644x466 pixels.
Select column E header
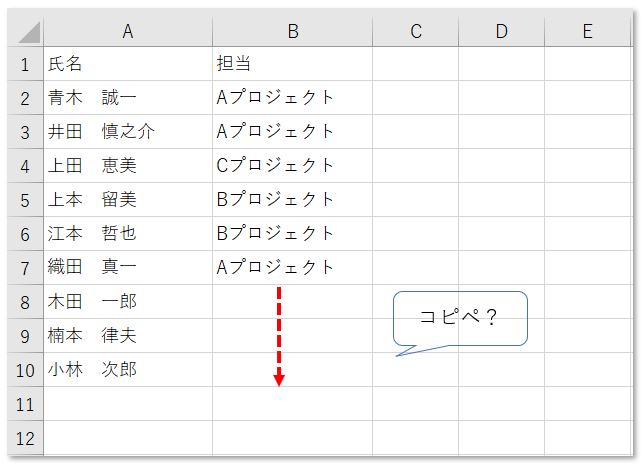(587, 32)
